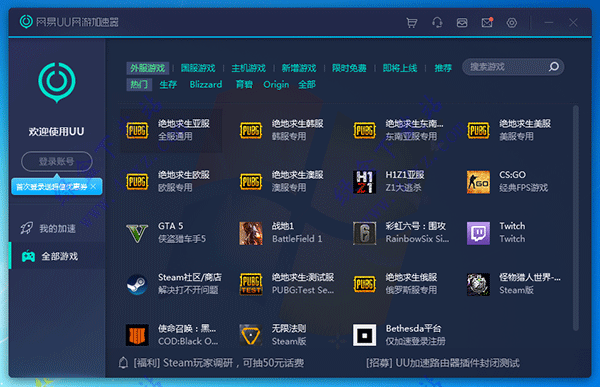Choose the GTA 5 logo icon
600x387 pixels.
tap(137, 233)
